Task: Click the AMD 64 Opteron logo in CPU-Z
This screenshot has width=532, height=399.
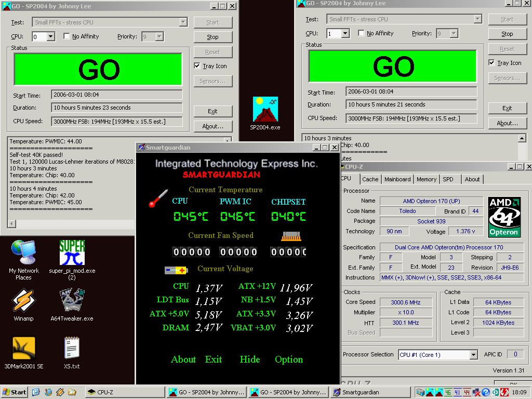Action: (504, 217)
